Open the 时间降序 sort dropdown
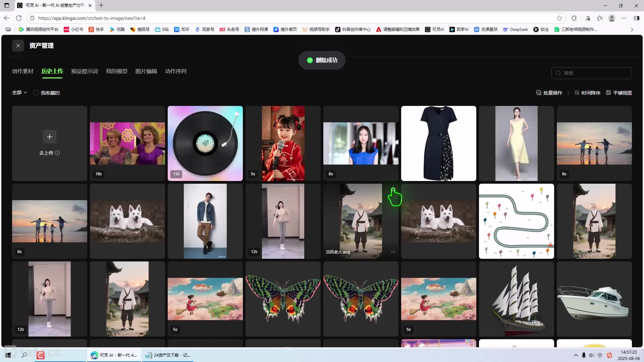Image resolution: width=644 pixels, height=362 pixels. tap(587, 93)
